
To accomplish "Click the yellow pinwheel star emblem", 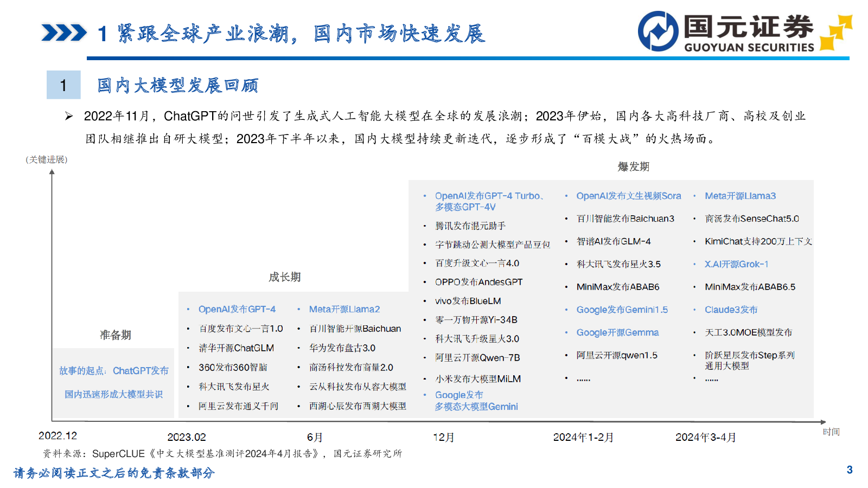I will click(836, 32).
